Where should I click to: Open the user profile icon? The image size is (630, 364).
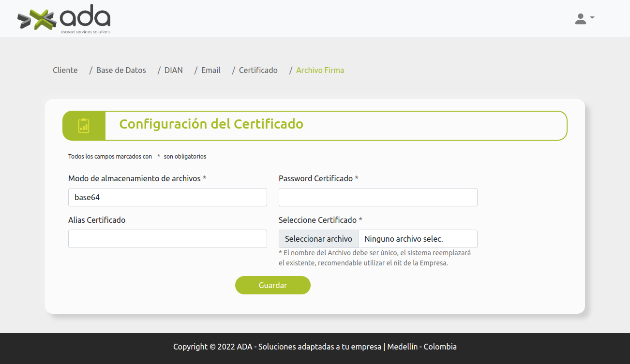(580, 19)
